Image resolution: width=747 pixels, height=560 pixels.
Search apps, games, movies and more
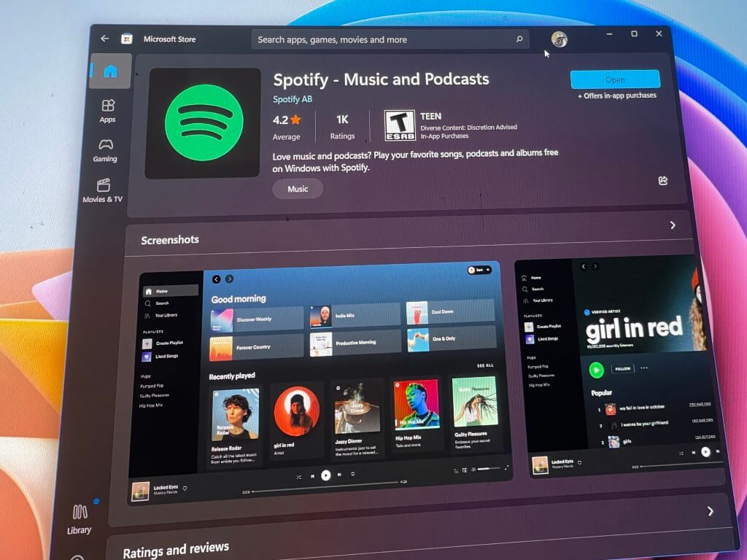[x=390, y=39]
